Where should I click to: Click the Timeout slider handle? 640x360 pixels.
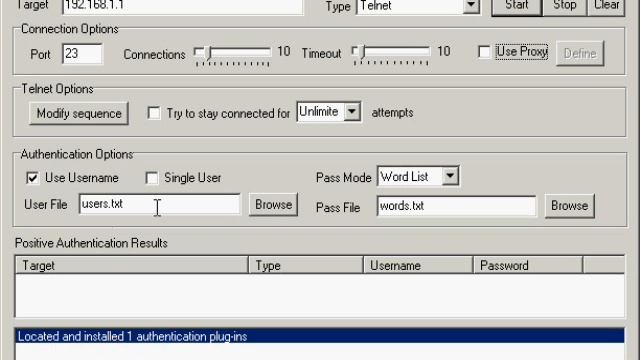(x=362, y=53)
